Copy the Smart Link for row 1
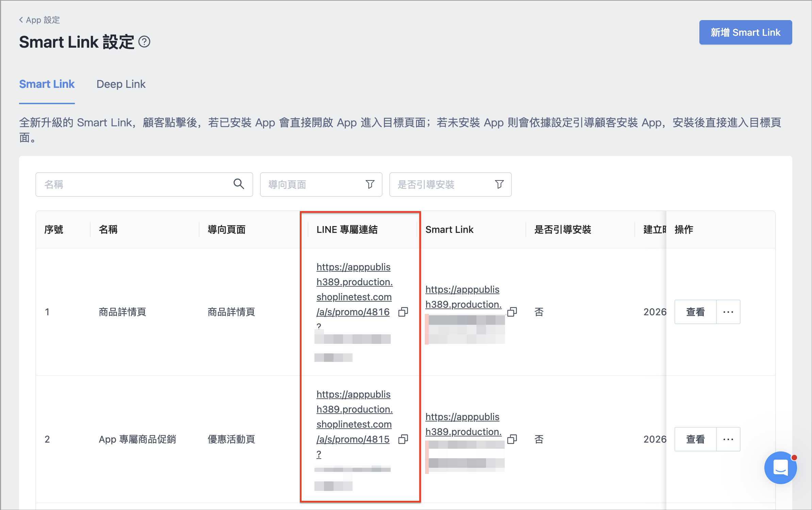 click(x=512, y=312)
